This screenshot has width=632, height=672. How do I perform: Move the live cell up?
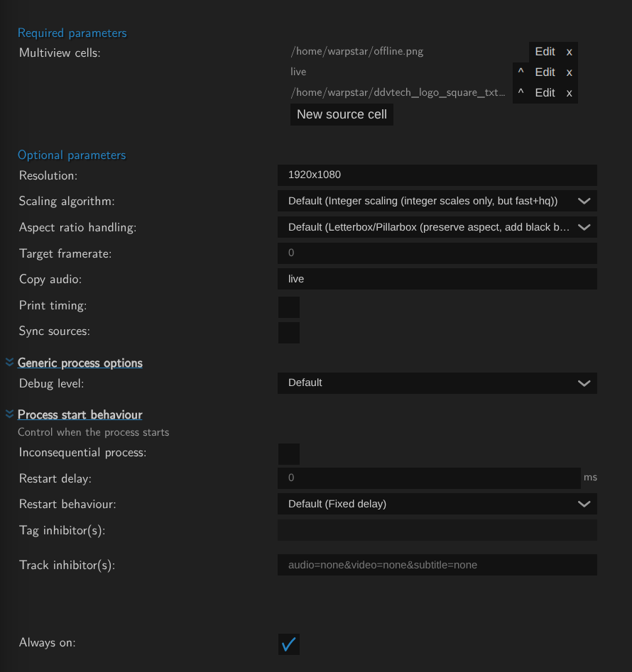(x=521, y=72)
